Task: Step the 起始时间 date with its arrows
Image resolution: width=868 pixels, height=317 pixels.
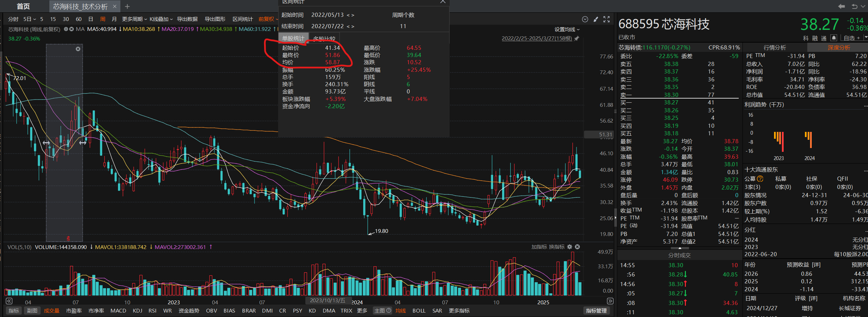Action: coord(350,15)
